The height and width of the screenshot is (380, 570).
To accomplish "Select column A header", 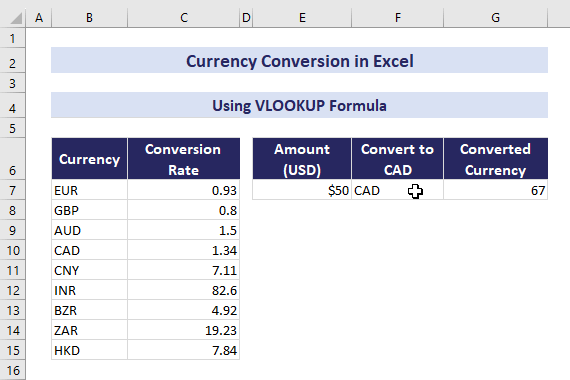I will [39, 17].
